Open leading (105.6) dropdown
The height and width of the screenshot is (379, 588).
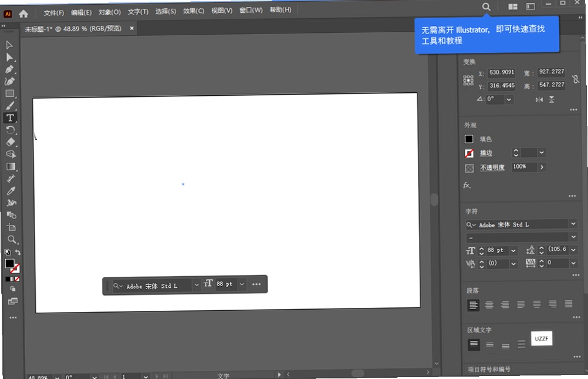pyautogui.click(x=573, y=249)
